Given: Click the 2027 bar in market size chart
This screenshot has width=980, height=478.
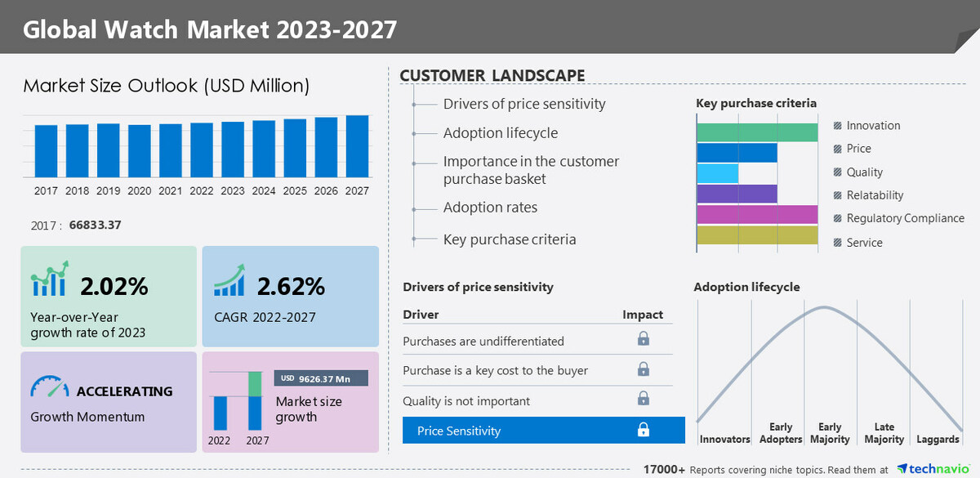Looking at the screenshot, I should tap(357, 146).
